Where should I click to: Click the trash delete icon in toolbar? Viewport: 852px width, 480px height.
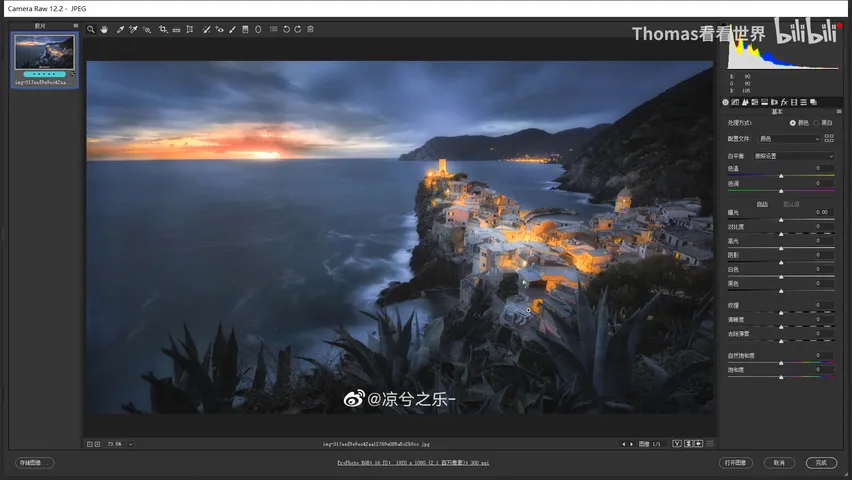click(x=310, y=29)
